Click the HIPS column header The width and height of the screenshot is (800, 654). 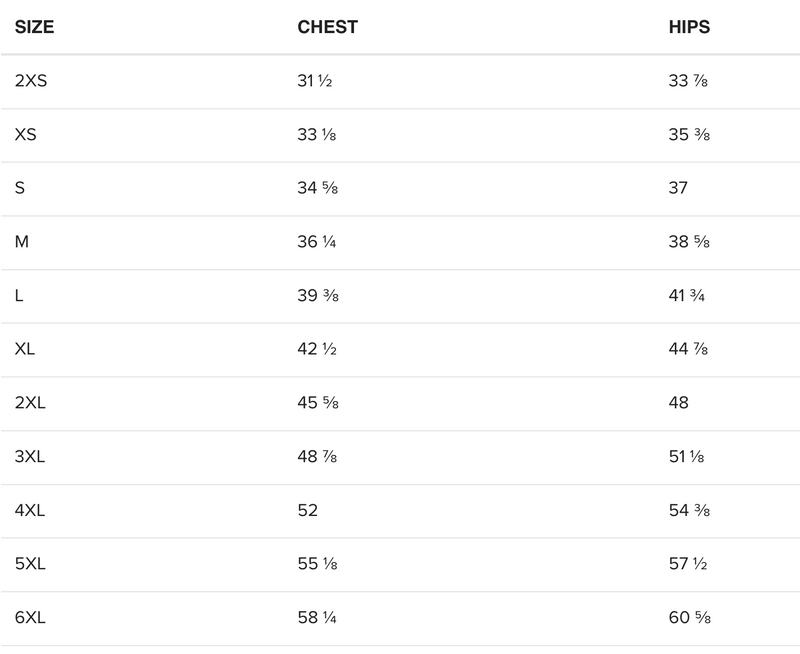pyautogui.click(x=689, y=27)
